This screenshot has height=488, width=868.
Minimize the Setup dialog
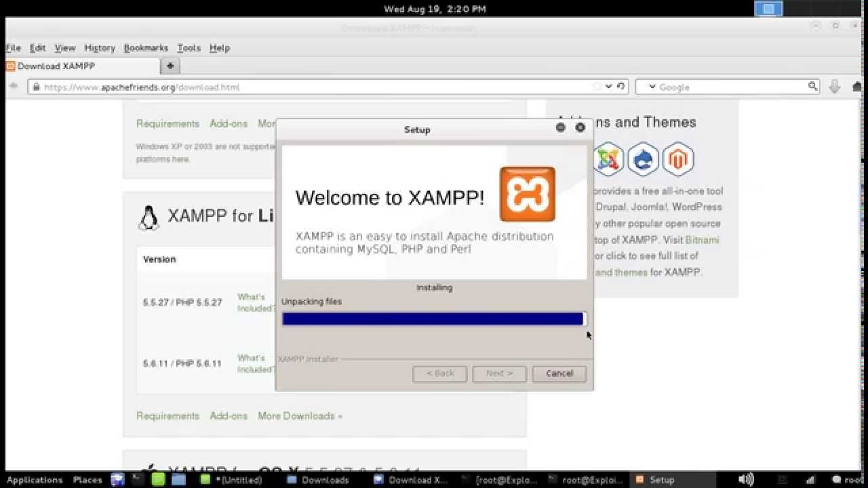pos(561,127)
